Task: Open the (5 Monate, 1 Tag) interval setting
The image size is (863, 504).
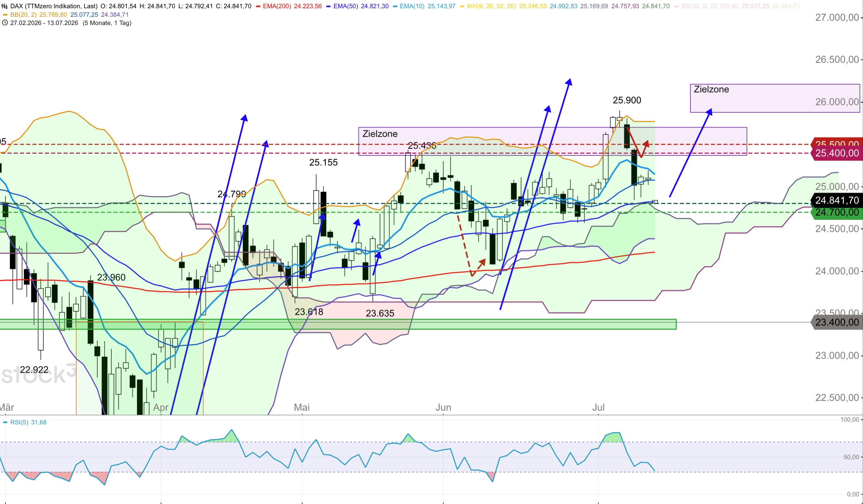Action: click(107, 23)
